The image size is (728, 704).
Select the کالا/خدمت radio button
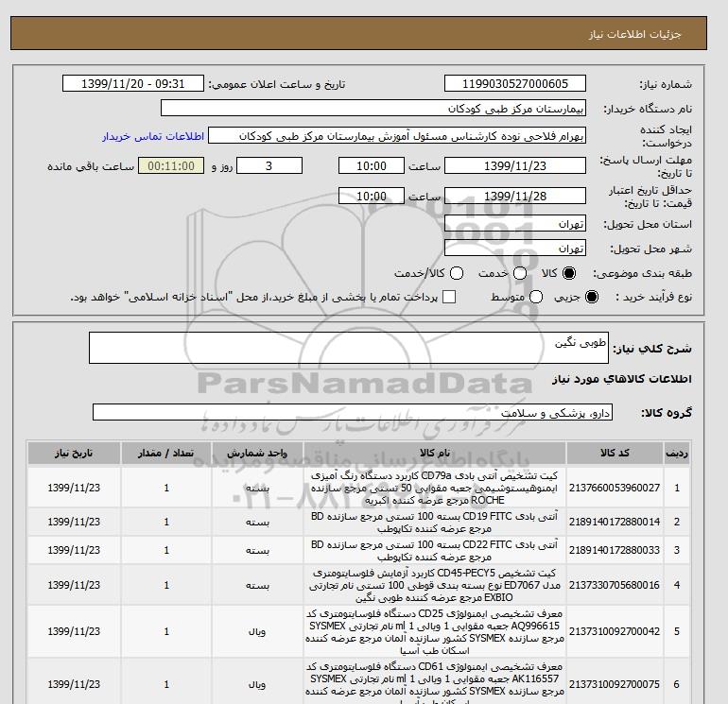click(x=457, y=273)
